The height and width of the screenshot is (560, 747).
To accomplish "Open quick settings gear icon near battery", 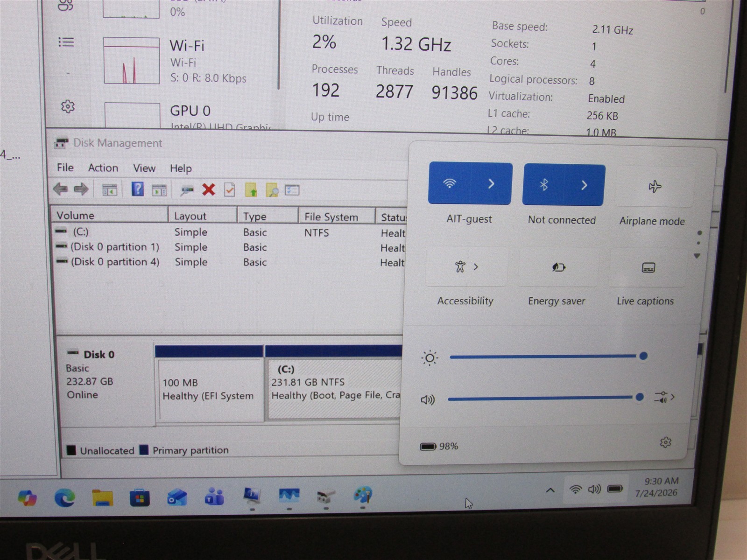I will click(665, 442).
